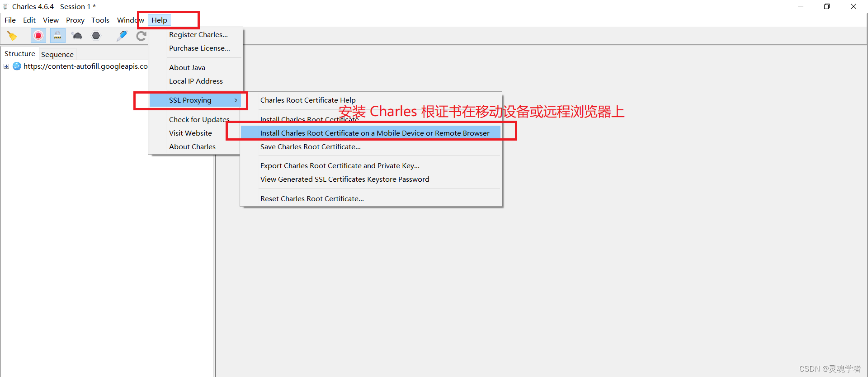Screen dimensions: 868x377
Task: Click the repeat request refresh icon
Action: 142,36
